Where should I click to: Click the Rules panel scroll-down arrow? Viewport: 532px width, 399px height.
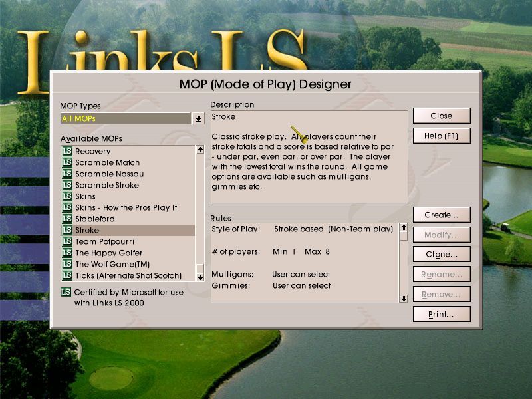tap(404, 299)
